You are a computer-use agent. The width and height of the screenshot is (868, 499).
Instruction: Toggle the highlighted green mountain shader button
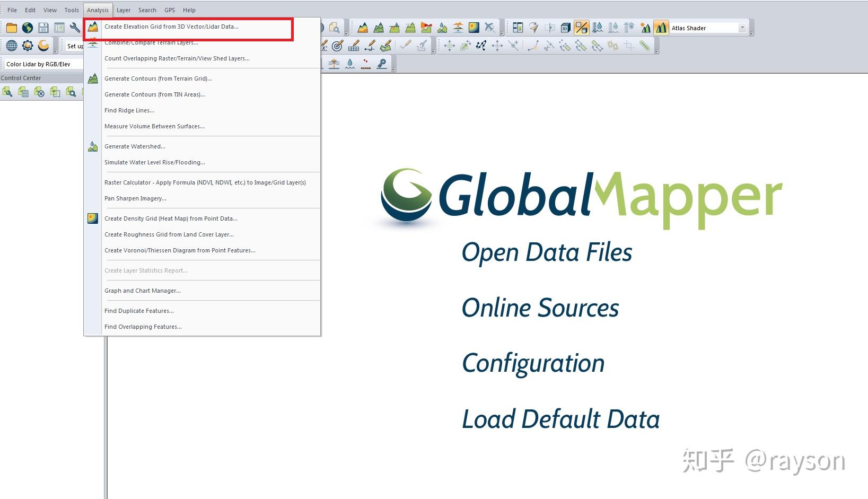click(x=661, y=28)
